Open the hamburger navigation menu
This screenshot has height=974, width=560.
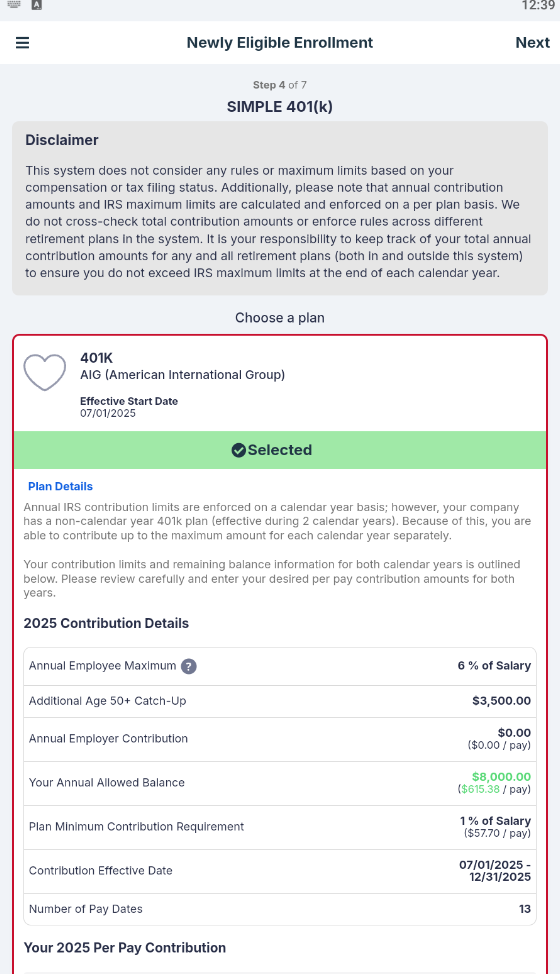(x=22, y=42)
